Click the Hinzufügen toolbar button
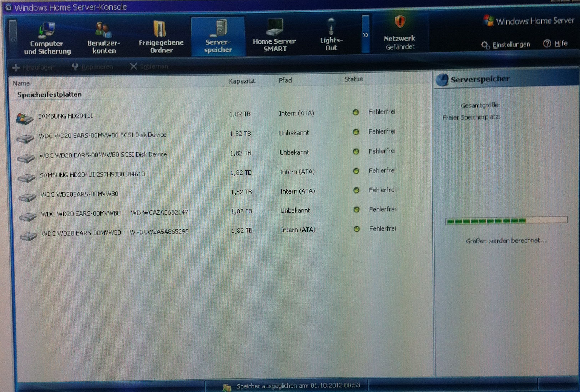This screenshot has width=580, height=392. [x=34, y=67]
